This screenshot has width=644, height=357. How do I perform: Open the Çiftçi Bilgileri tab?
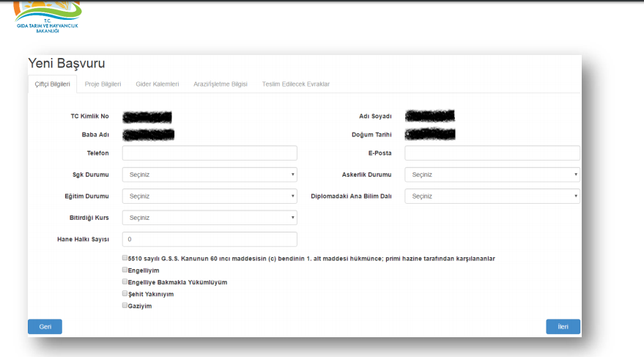52,84
